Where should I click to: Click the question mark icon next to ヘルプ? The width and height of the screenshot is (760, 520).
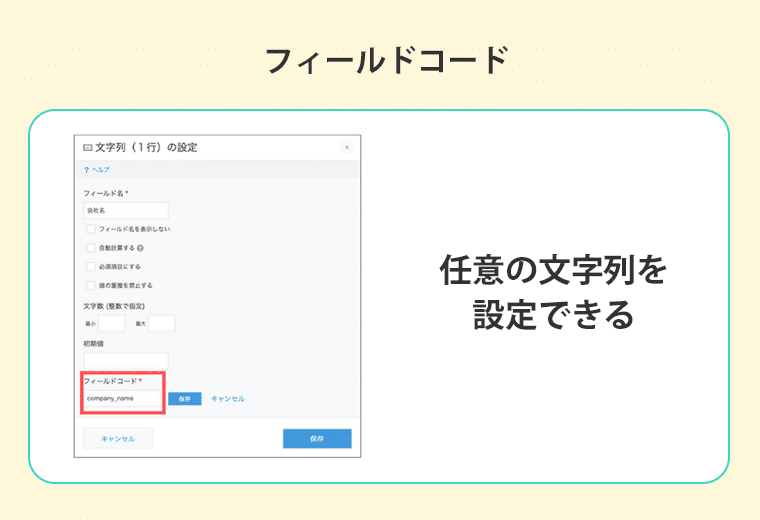pos(86,170)
